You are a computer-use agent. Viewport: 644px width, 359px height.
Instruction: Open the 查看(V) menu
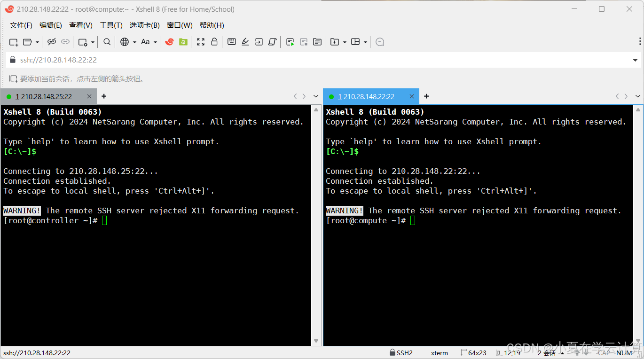(x=81, y=25)
